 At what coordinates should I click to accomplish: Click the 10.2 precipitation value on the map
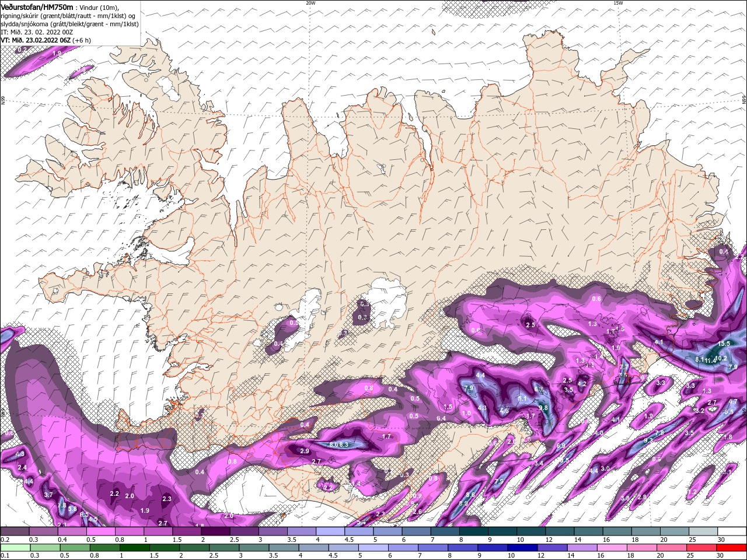pyautogui.click(x=721, y=359)
